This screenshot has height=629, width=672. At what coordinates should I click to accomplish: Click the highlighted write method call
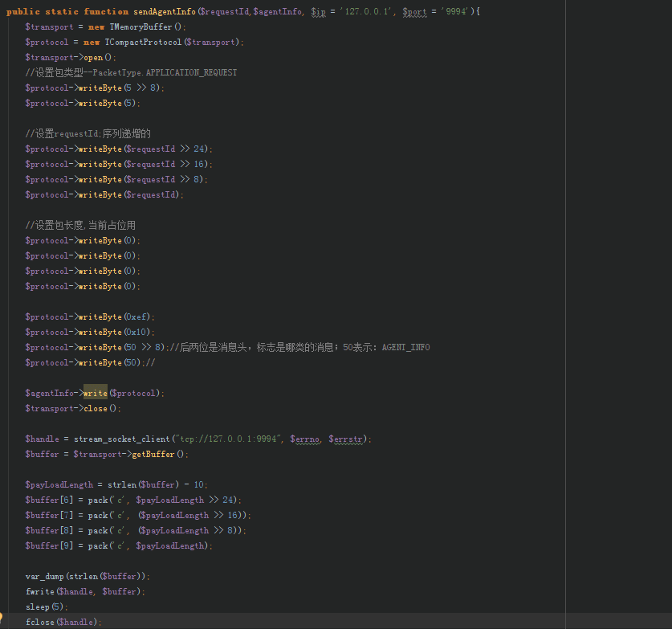95,393
